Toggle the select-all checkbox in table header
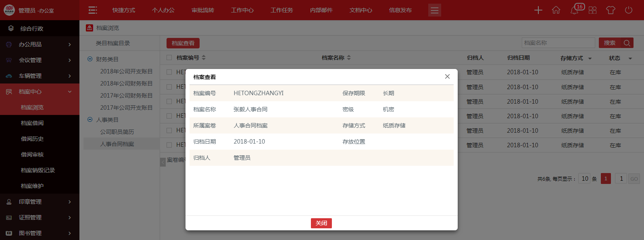This screenshot has width=644, height=240. point(169,58)
